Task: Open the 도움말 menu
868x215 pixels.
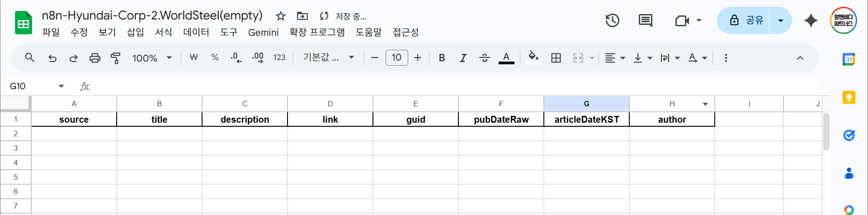Action: (x=368, y=32)
